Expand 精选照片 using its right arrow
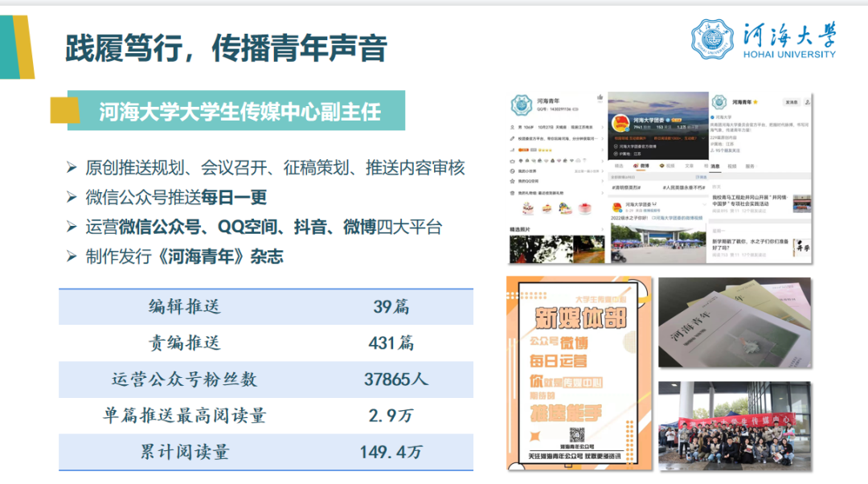 tap(601, 229)
